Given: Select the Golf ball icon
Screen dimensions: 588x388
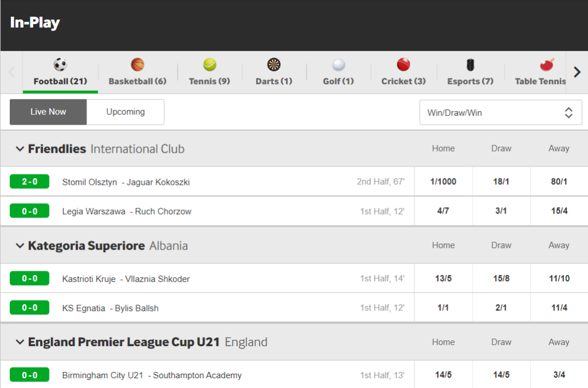Looking at the screenshot, I should pos(338,64).
